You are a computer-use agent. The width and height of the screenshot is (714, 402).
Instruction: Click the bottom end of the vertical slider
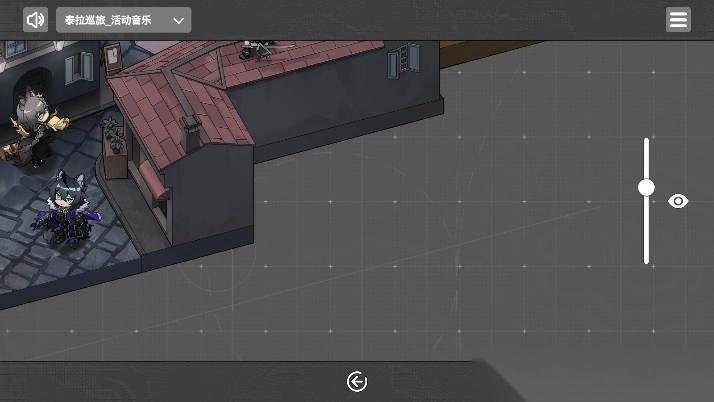click(646, 260)
